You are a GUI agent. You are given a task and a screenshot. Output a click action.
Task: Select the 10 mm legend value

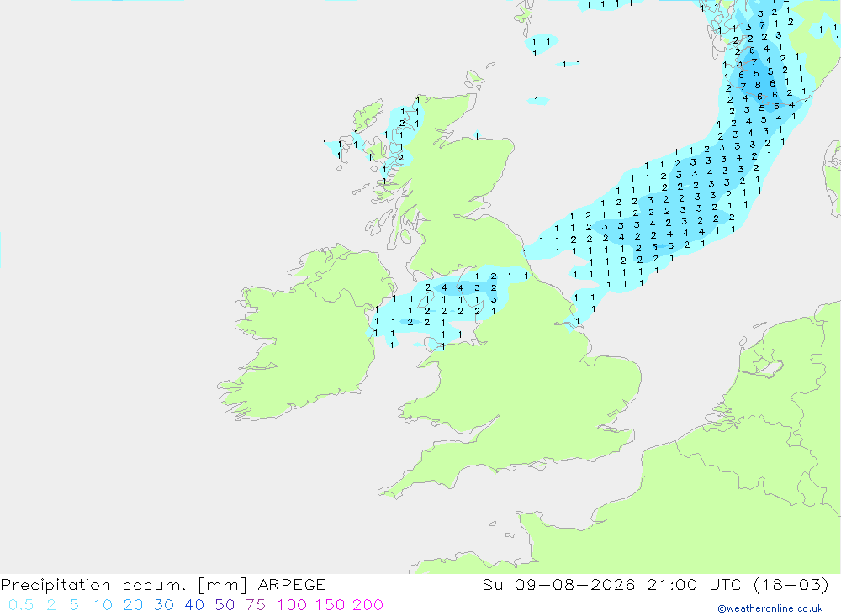click(x=103, y=605)
